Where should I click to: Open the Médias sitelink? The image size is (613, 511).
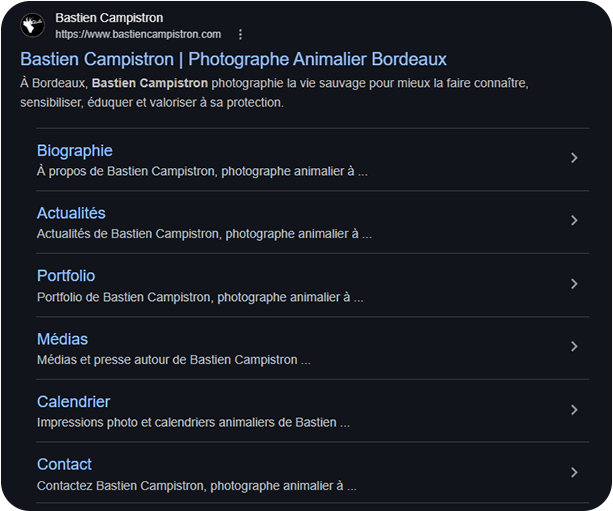point(63,339)
